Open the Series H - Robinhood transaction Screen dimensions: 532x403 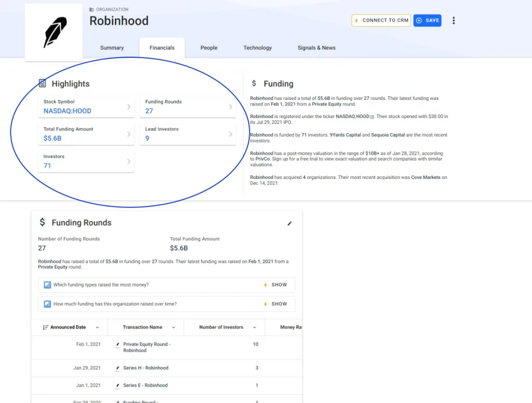click(x=146, y=368)
